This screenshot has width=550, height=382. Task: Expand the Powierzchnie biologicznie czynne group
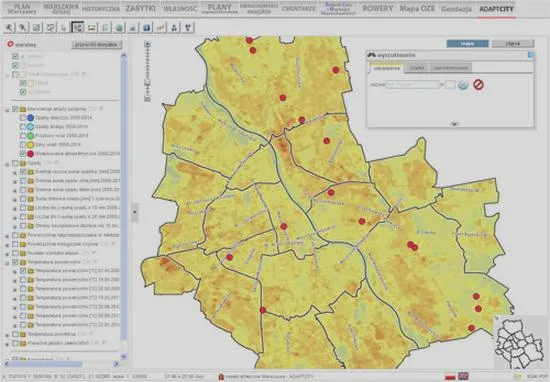[7, 245]
